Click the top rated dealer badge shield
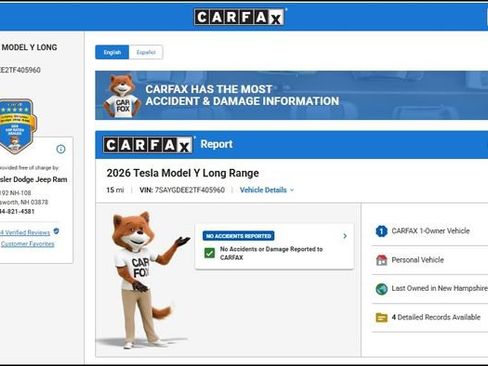Viewport: 488px width, 366px height. [x=17, y=126]
